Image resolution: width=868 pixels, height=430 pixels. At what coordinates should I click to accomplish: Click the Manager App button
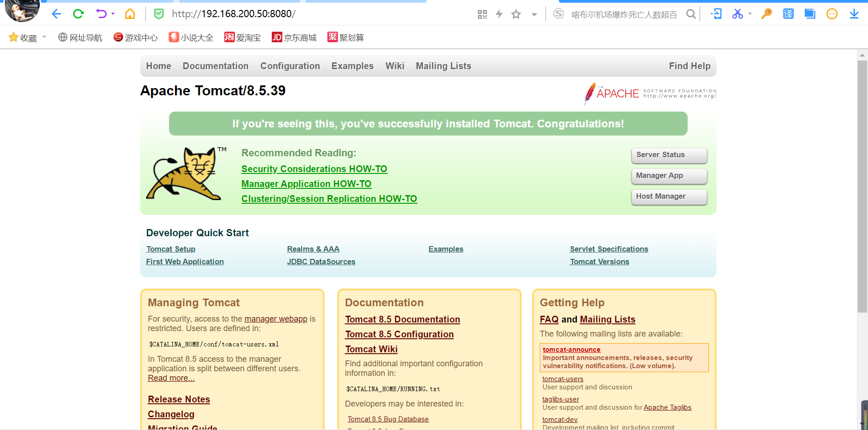click(669, 176)
